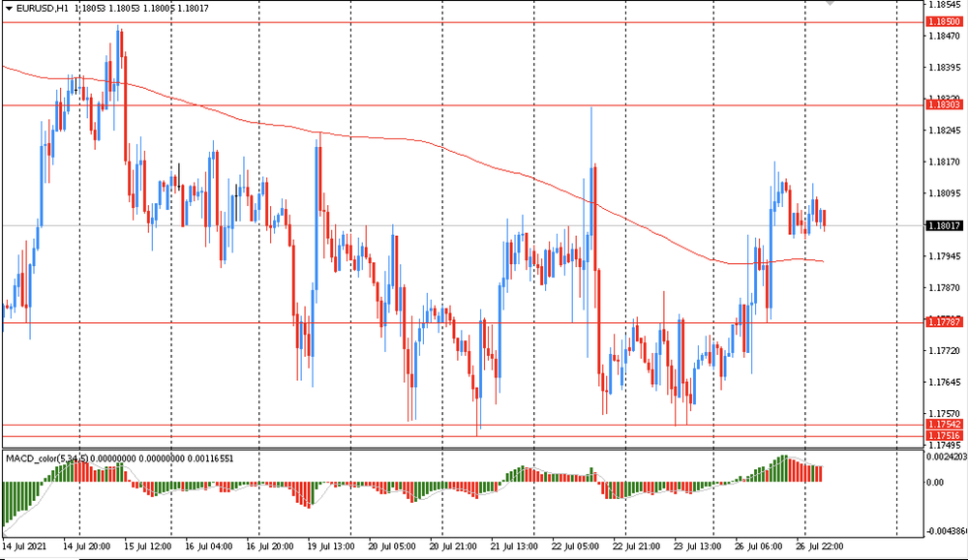Viewport: 968px width, 560px height.
Task: Click the 1.18395 value on price scale
Action: [945, 68]
